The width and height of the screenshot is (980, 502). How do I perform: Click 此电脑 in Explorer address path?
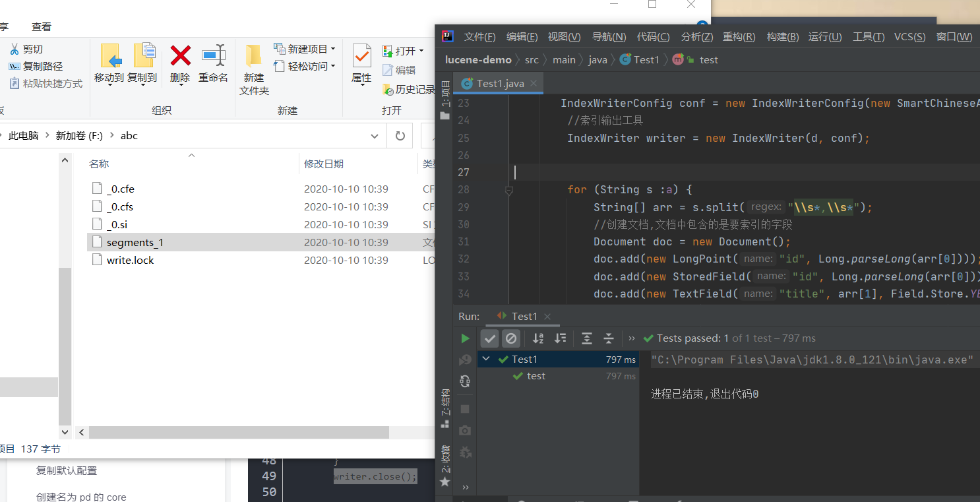click(23, 136)
